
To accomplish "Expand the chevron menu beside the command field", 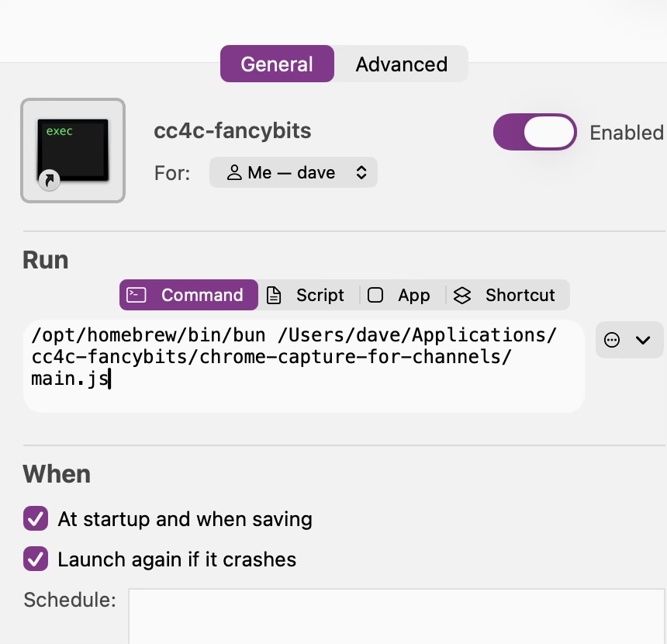I will [643, 340].
